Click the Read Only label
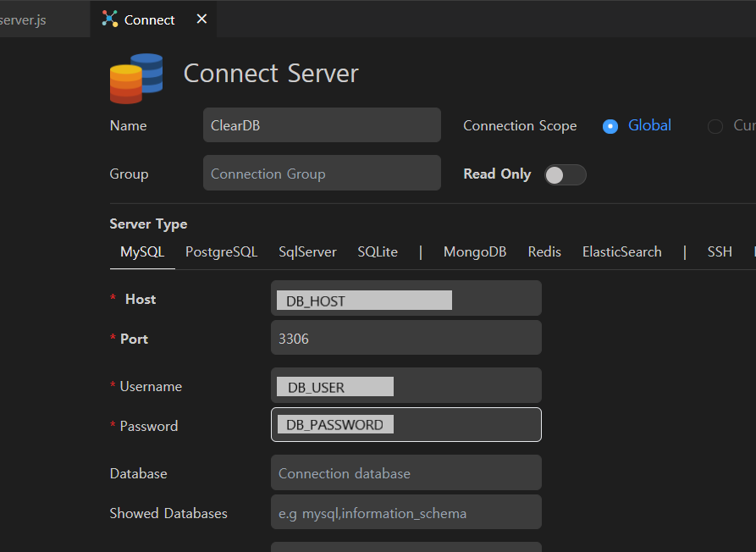This screenshot has width=756, height=552. pyautogui.click(x=497, y=174)
